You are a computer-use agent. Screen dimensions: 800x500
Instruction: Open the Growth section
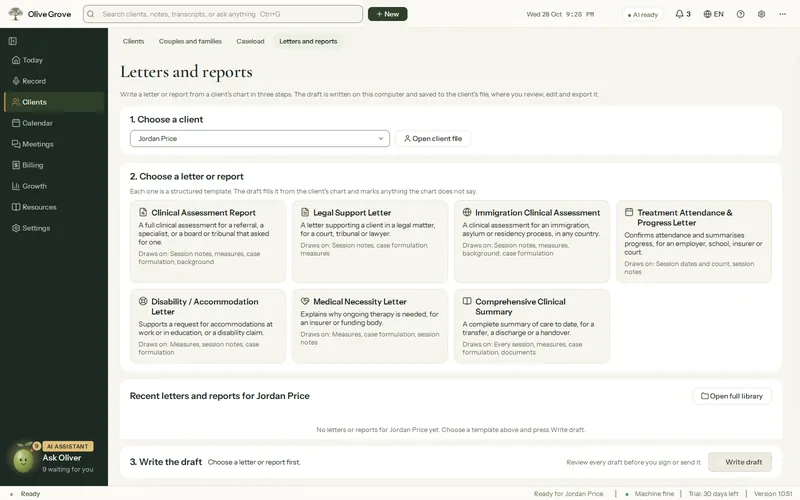pyautogui.click(x=54, y=186)
